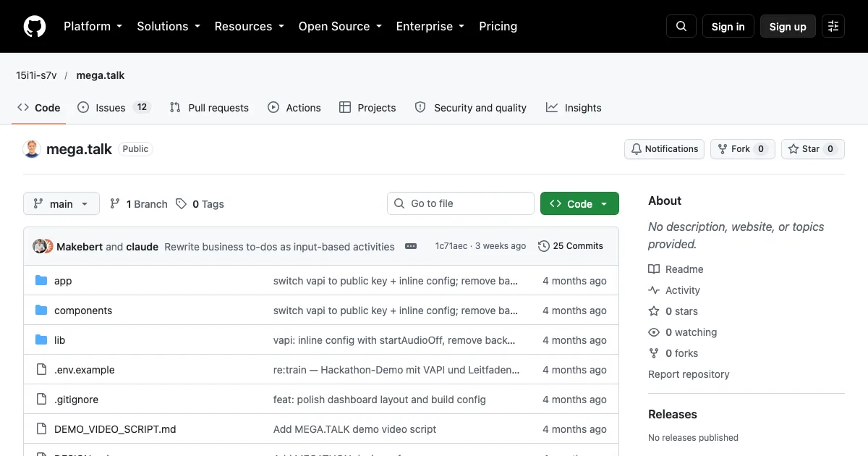Switch to the Pull requests tab

coord(209,108)
